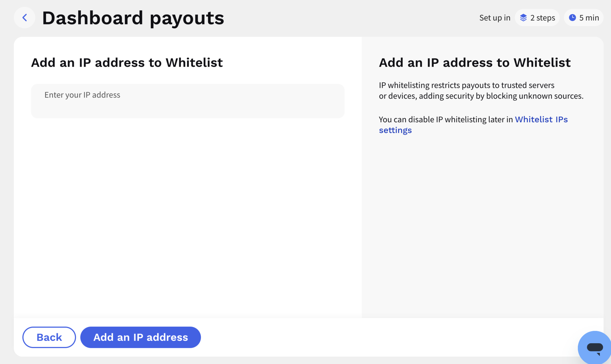Click the Set up in text

[495, 18]
